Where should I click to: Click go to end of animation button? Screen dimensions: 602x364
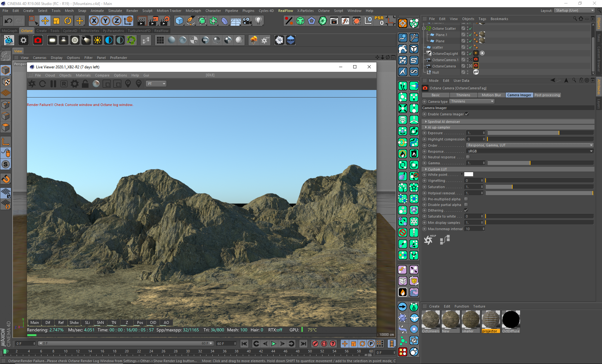tap(303, 344)
